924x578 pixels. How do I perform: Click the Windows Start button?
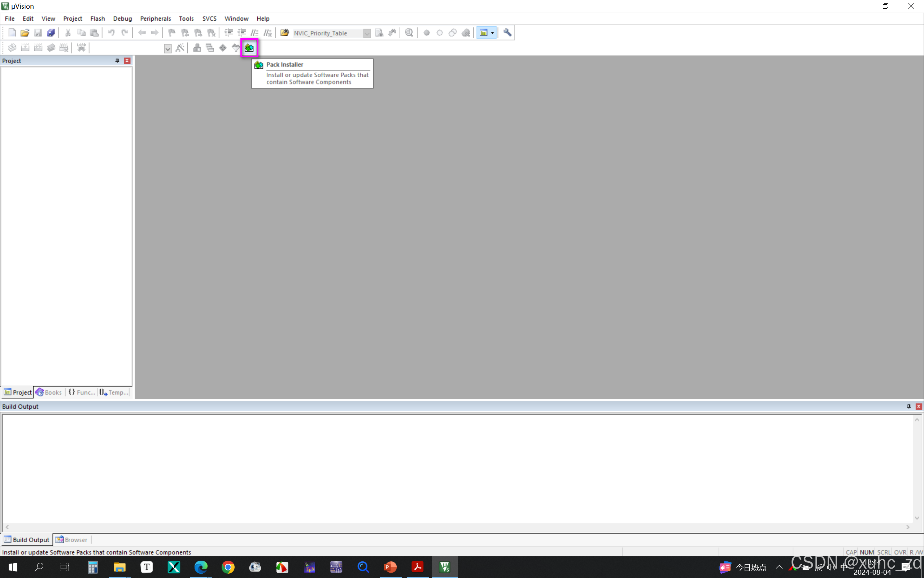click(x=13, y=567)
